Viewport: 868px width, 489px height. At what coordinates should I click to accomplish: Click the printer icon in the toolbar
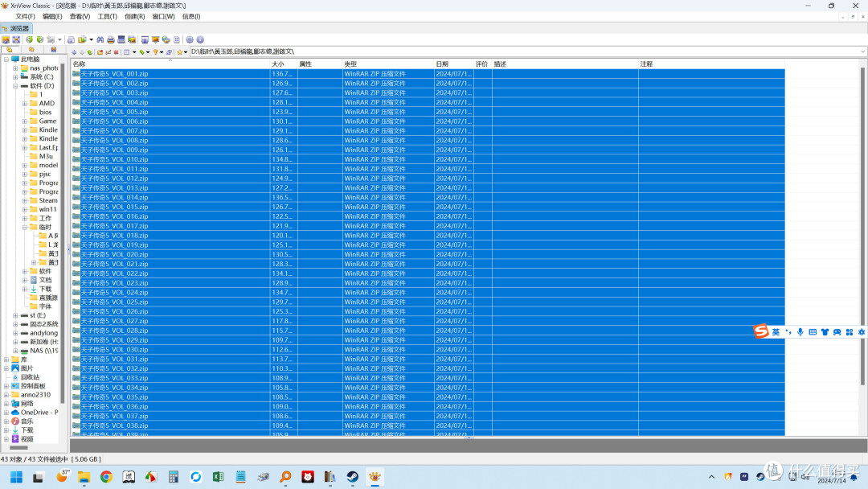(111, 39)
